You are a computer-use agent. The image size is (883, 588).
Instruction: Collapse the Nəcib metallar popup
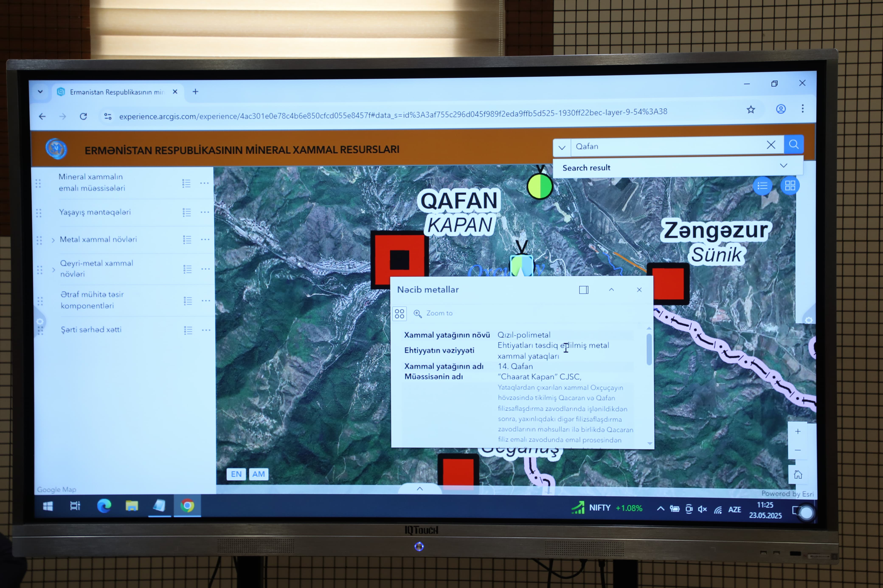coord(611,290)
